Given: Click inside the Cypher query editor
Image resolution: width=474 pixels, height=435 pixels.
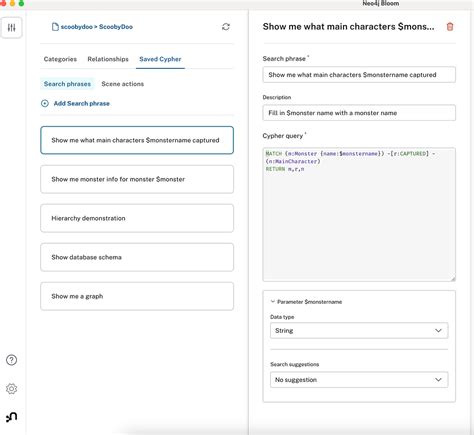Looking at the screenshot, I should tap(359, 215).
